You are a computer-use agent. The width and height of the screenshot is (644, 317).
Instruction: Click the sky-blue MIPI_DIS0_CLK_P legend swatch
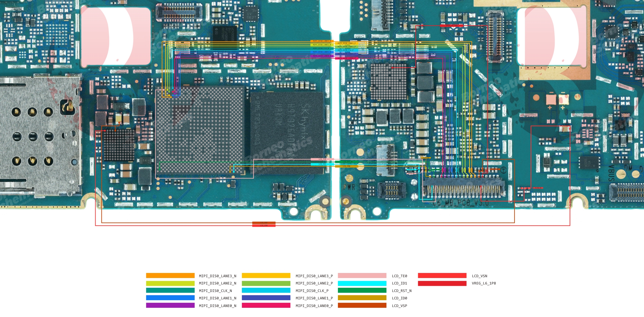(x=266, y=290)
